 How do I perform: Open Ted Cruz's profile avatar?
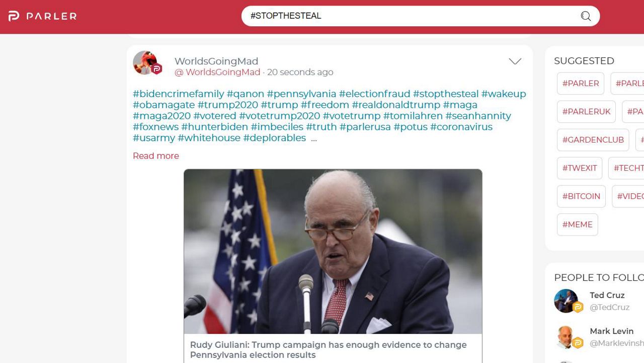click(566, 301)
